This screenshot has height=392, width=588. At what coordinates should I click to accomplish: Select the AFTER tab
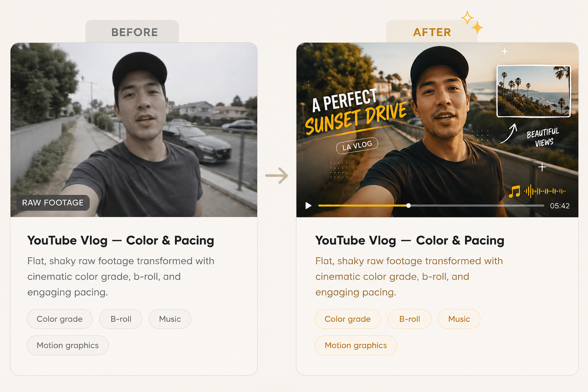pos(432,32)
